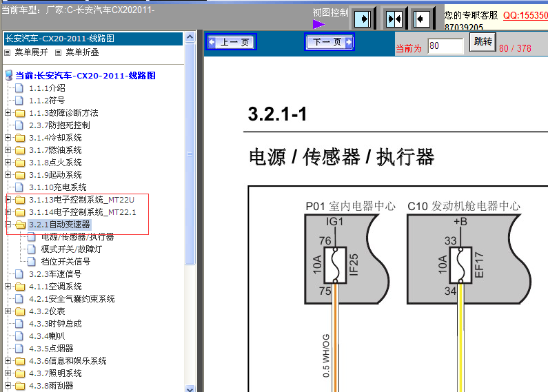Select the 模式开关/故障灯 page
Screen dimensions: 548x392
pos(71,249)
